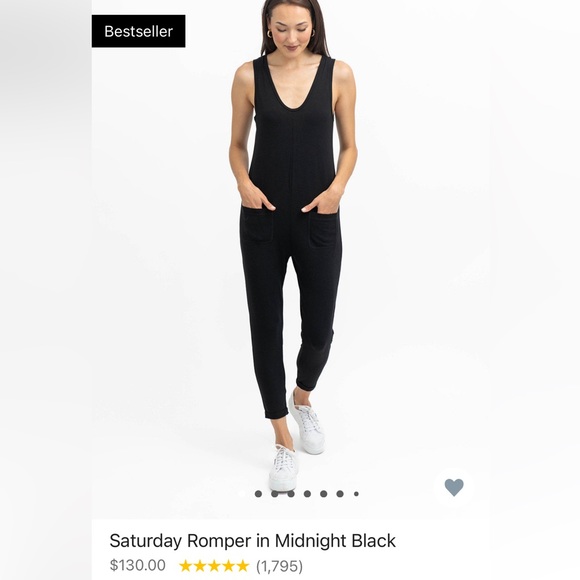
Task: Click the first yellow rating star
Action: (x=186, y=566)
